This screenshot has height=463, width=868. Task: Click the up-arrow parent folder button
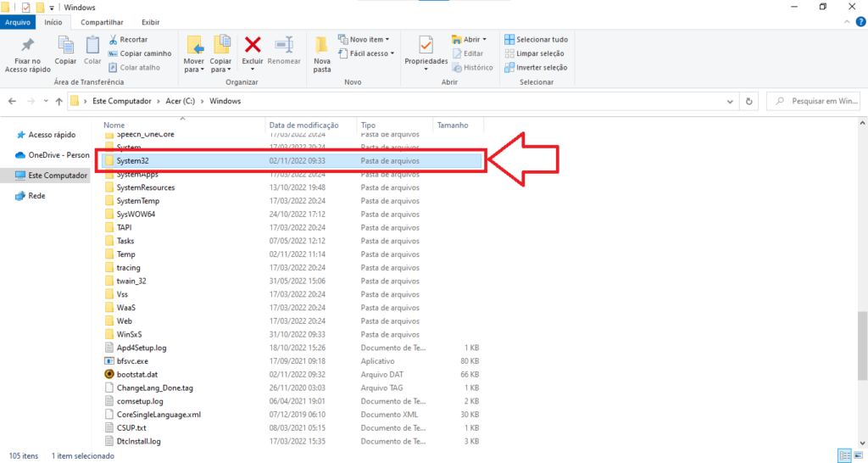[x=58, y=101]
